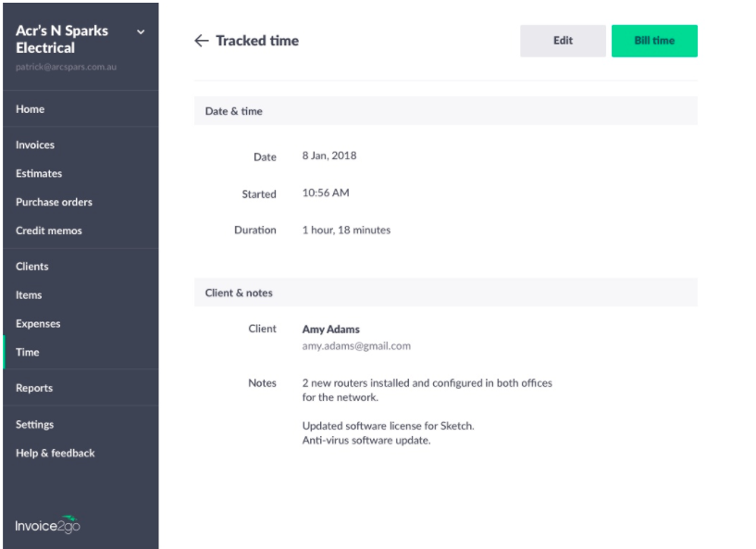
Task: Go back using the arrow beside Tracked time
Action: pos(201,41)
